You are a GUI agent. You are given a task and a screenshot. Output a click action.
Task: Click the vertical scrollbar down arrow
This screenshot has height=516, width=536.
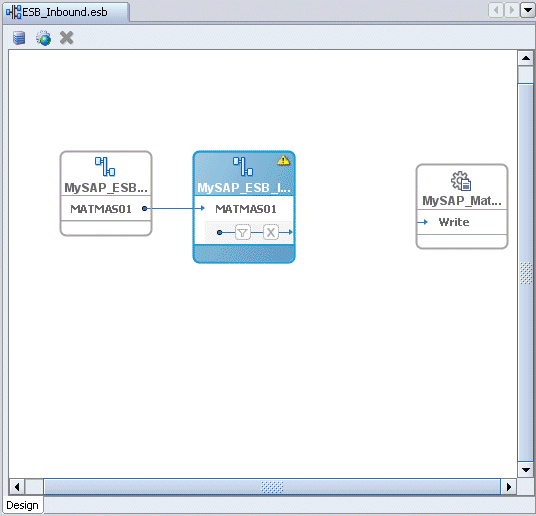(x=526, y=470)
